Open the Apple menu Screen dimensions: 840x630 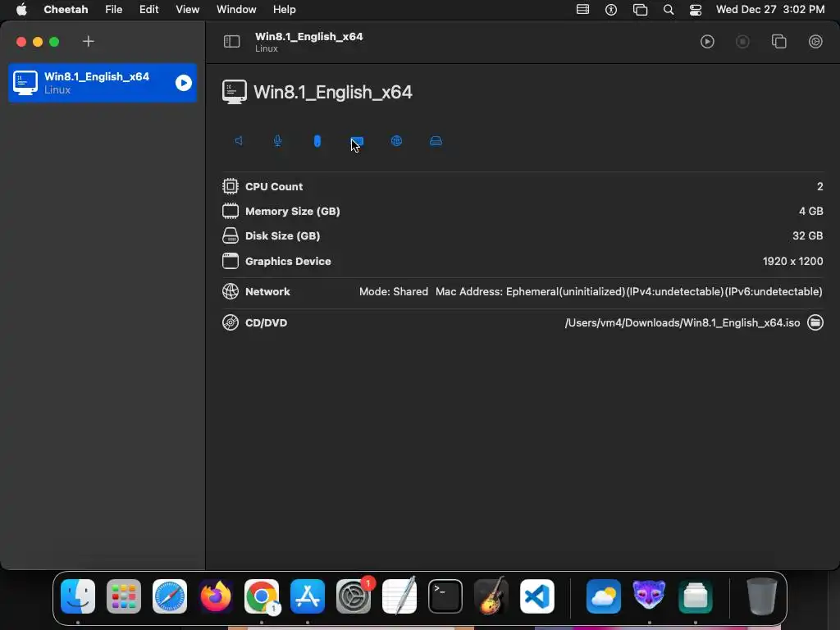point(21,10)
